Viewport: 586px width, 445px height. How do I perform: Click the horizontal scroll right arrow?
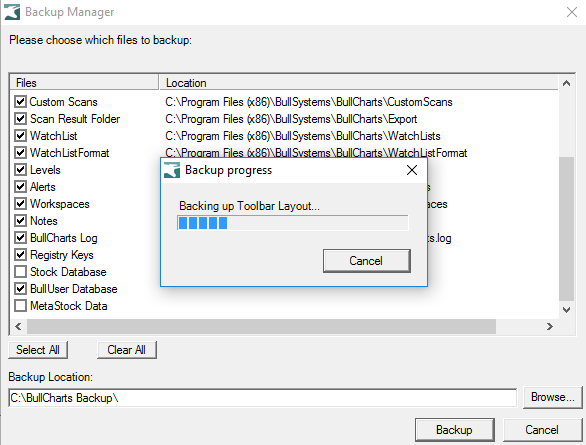tap(549, 327)
